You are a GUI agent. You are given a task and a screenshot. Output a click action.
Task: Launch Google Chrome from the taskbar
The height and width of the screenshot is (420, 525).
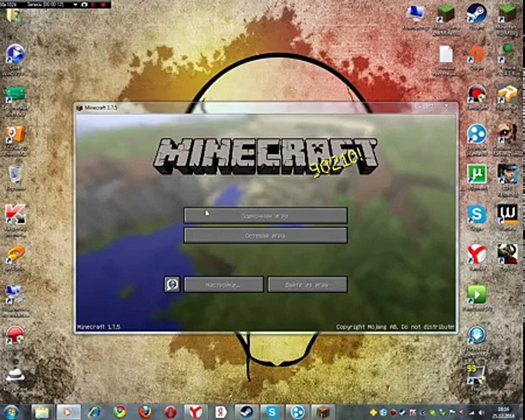pyautogui.click(x=120, y=412)
